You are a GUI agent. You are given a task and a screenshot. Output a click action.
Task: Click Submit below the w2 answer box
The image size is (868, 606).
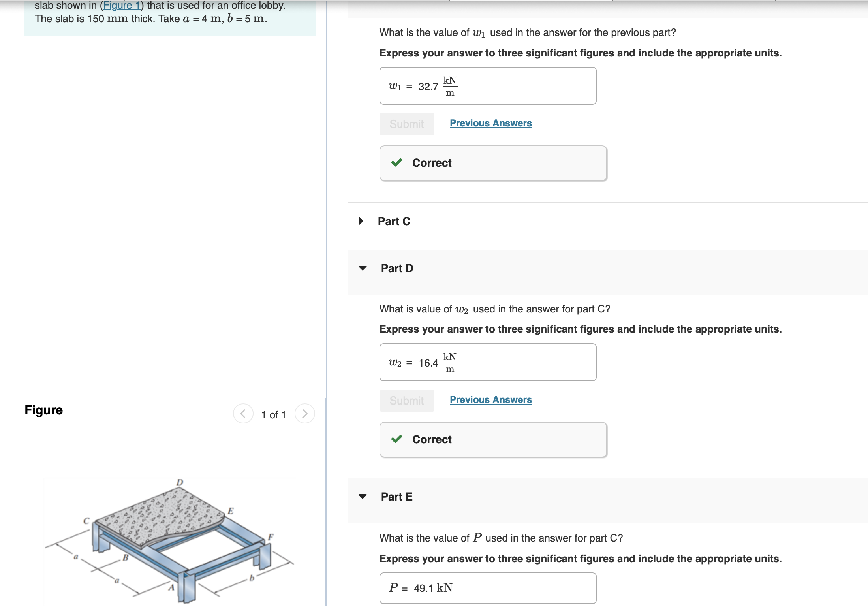coord(406,400)
